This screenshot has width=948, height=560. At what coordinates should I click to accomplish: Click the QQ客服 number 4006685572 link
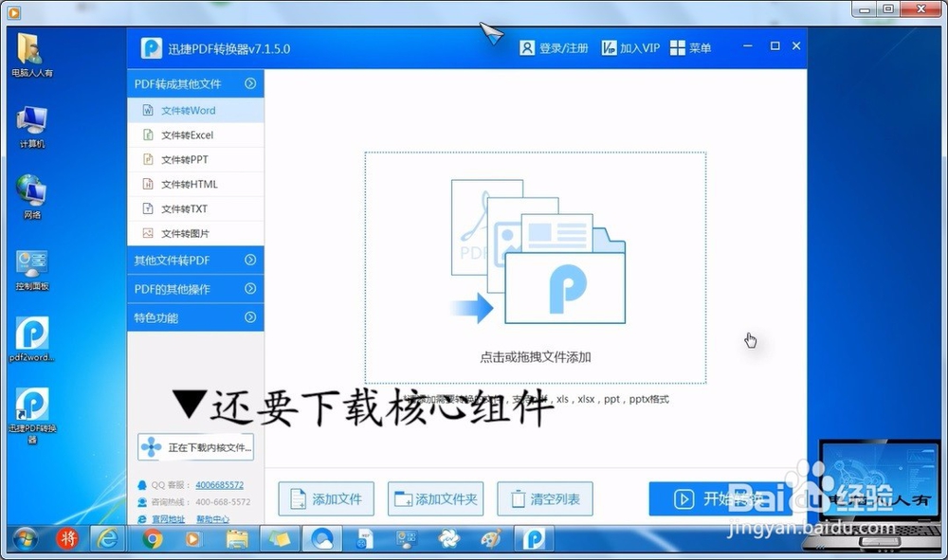pyautogui.click(x=220, y=485)
